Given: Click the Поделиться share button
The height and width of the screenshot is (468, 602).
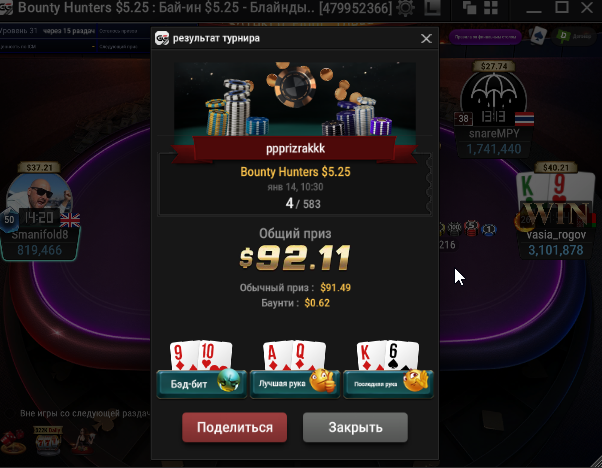Looking at the screenshot, I should coord(235,427).
